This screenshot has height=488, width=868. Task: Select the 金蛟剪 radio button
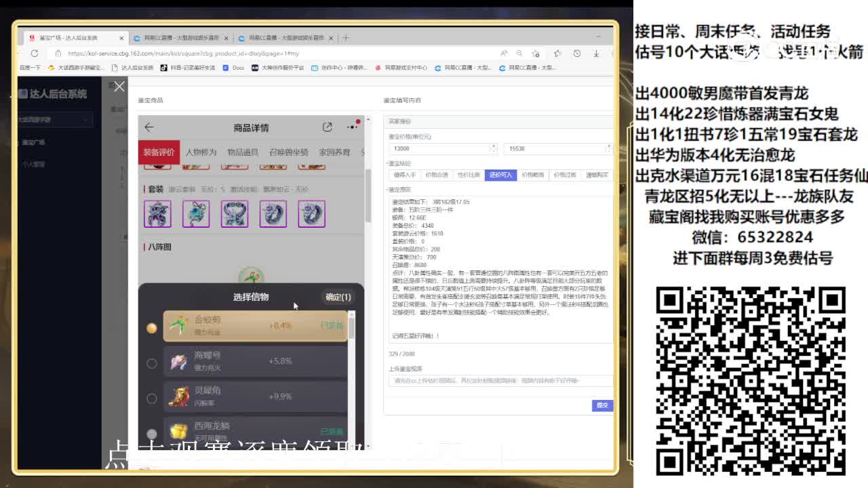click(x=152, y=328)
